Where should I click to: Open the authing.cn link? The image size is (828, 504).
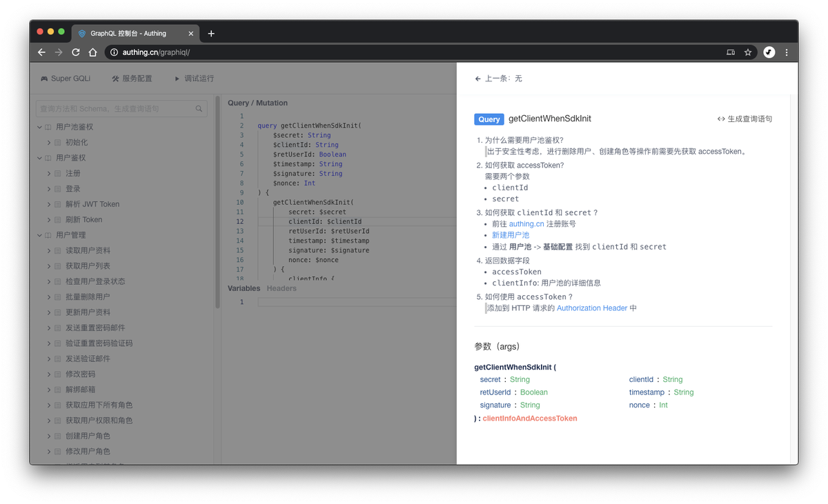point(526,224)
